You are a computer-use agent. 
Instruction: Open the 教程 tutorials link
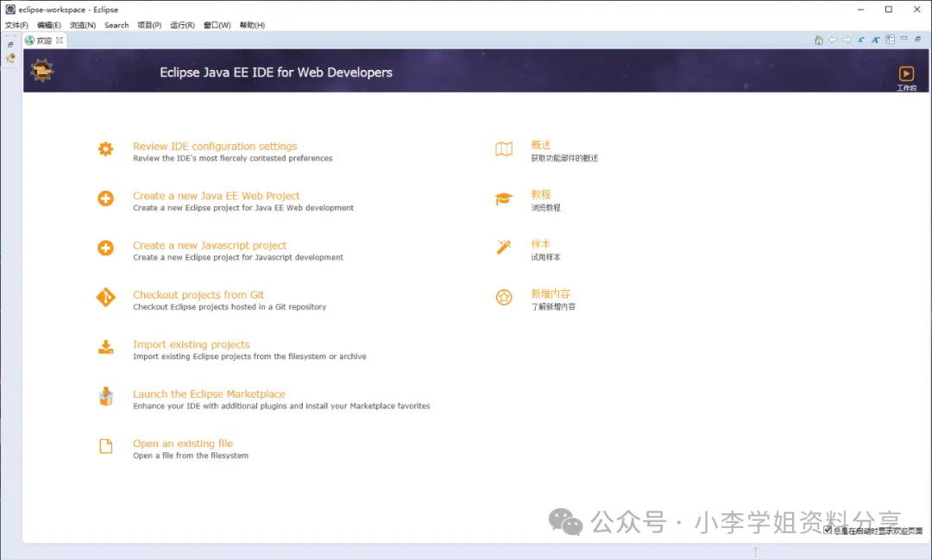click(541, 194)
